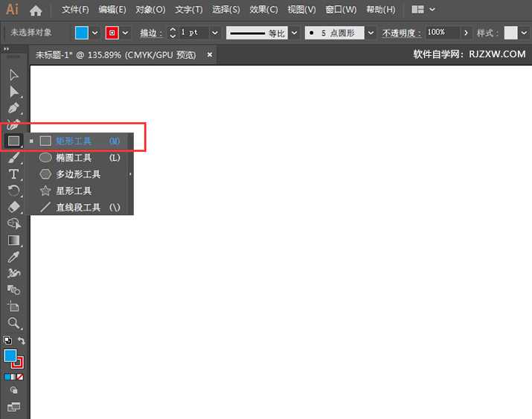Open the 对象(O) menu

click(x=150, y=10)
